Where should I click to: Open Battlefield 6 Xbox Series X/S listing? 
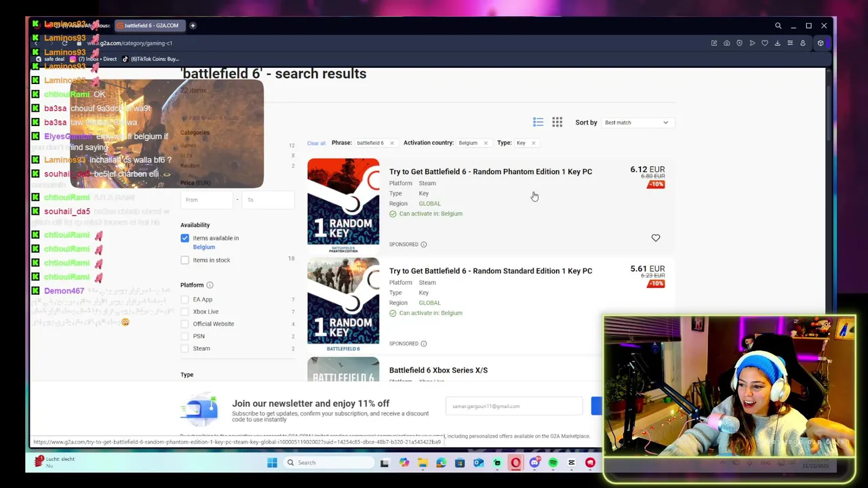438,371
